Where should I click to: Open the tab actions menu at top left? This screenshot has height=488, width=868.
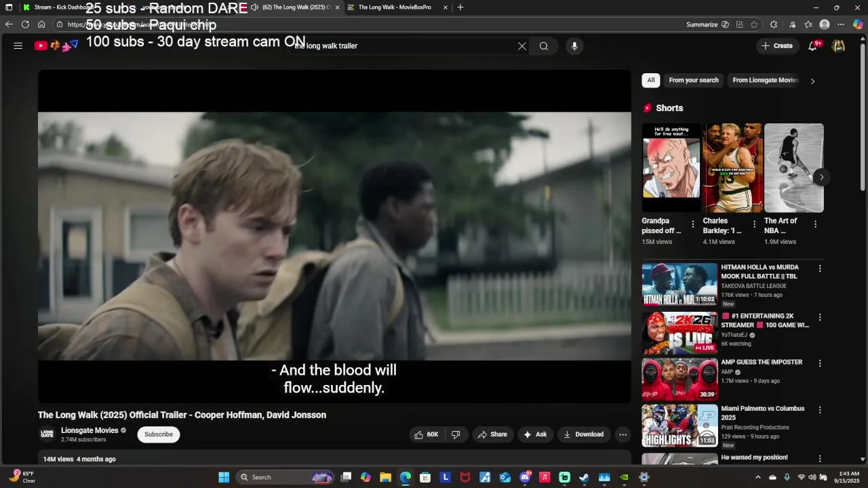pyautogui.click(x=9, y=7)
